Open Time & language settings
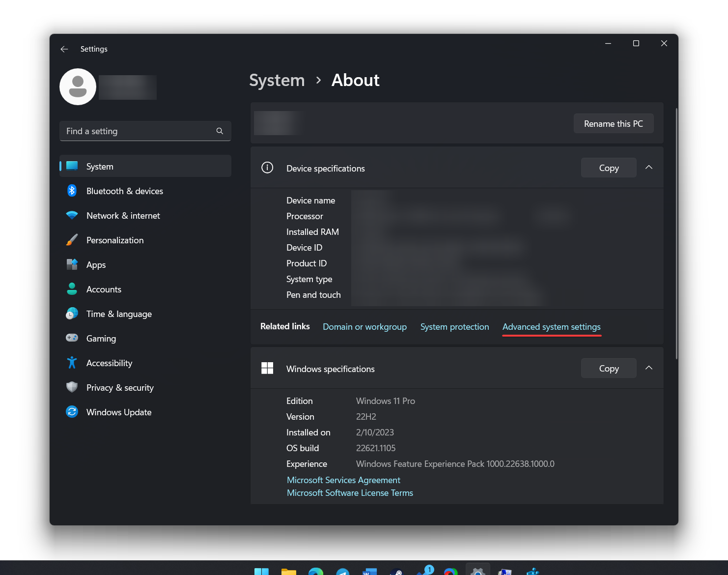This screenshot has height=575, width=728. pyautogui.click(x=145, y=314)
